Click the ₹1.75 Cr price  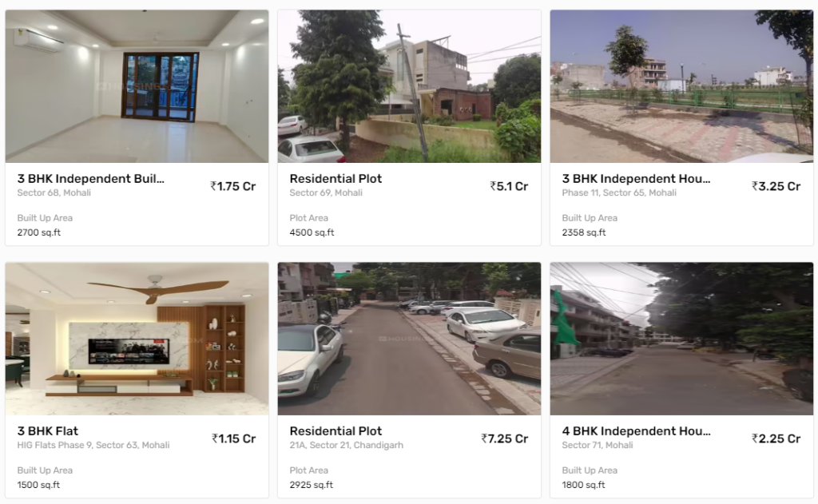point(232,186)
